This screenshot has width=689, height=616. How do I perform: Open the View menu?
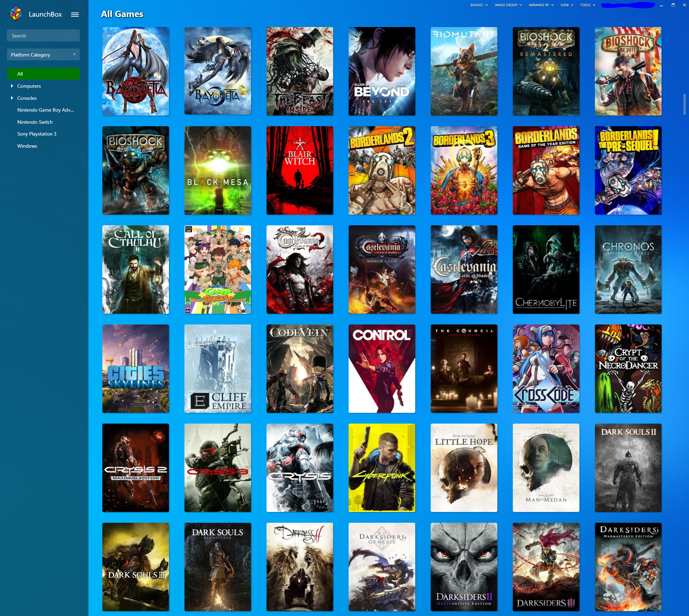567,5
